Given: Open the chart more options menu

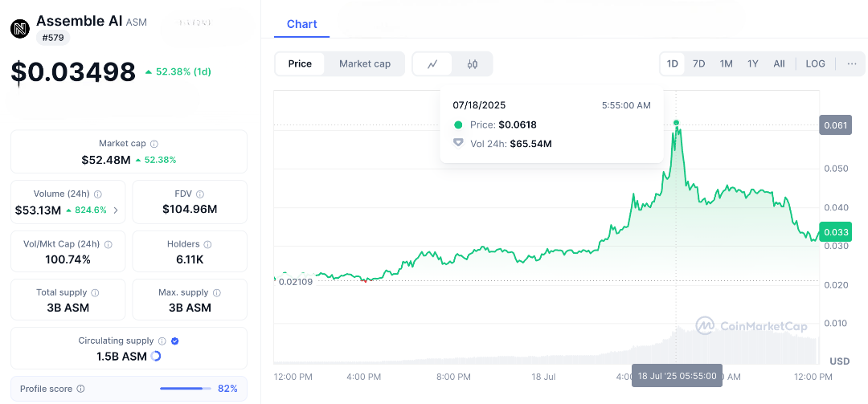Looking at the screenshot, I should click(x=852, y=64).
